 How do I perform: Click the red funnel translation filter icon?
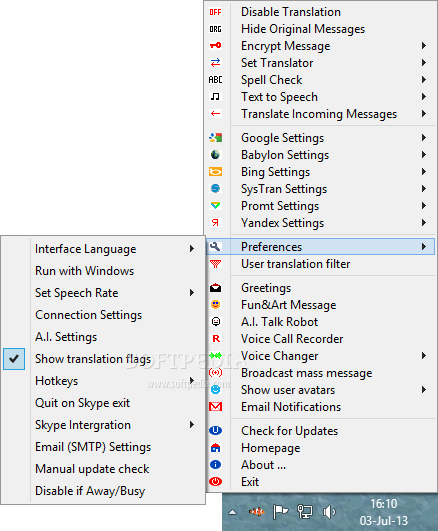215,264
